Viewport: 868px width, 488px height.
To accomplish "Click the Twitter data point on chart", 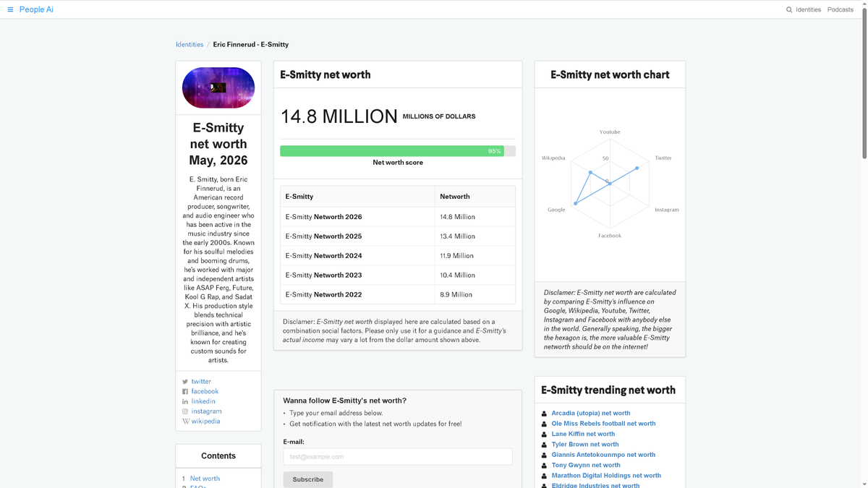I will pos(637,168).
